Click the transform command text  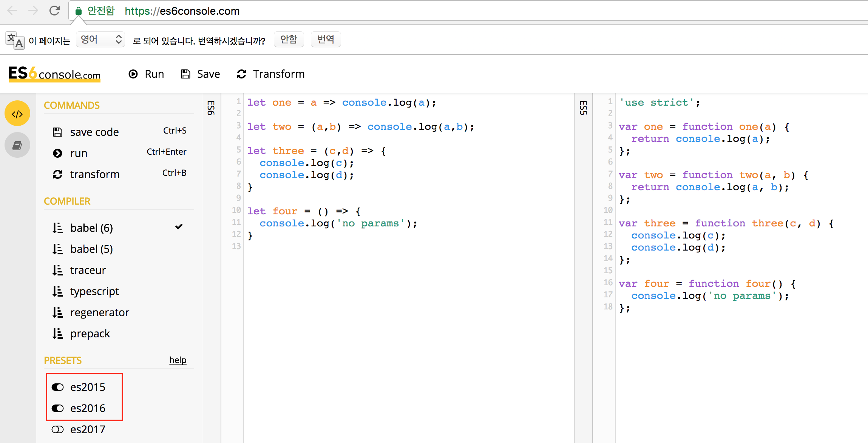95,174
